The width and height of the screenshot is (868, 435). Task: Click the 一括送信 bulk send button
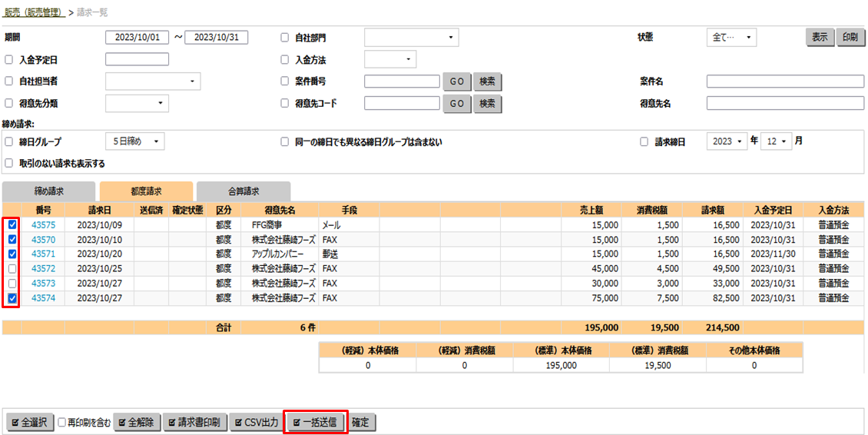tap(316, 422)
